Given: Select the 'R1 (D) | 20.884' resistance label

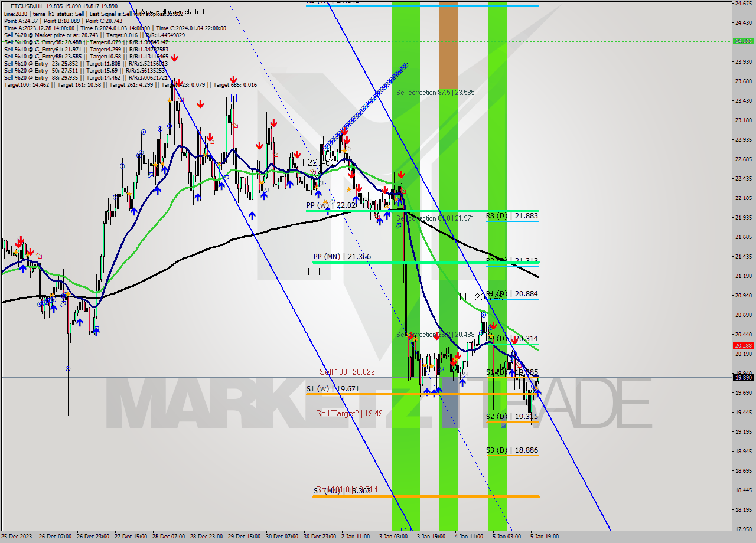Looking at the screenshot, I should pyautogui.click(x=512, y=293).
